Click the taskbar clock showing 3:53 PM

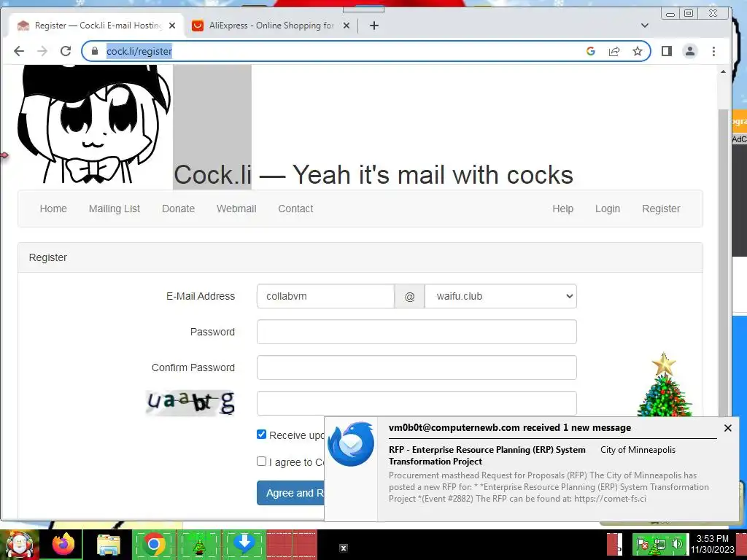click(x=712, y=544)
